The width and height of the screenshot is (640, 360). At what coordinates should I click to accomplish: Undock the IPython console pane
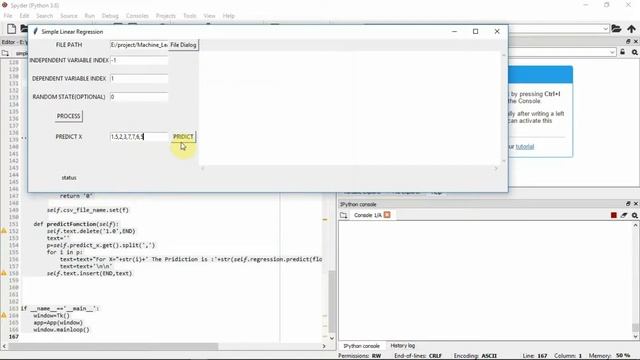pos(628,204)
